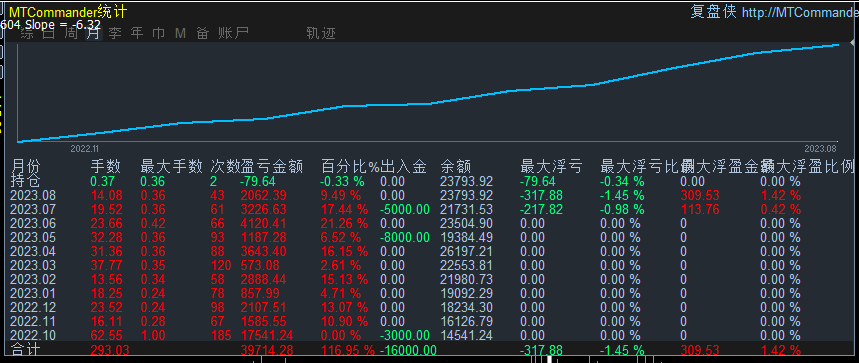Click the profit value 17541.24

pyautogui.click(x=267, y=335)
